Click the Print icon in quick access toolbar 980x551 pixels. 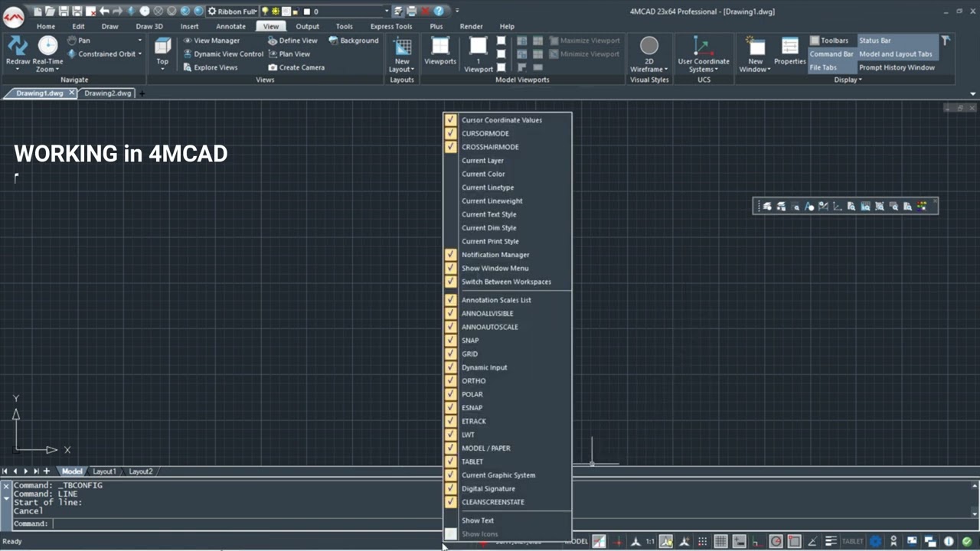tap(412, 11)
